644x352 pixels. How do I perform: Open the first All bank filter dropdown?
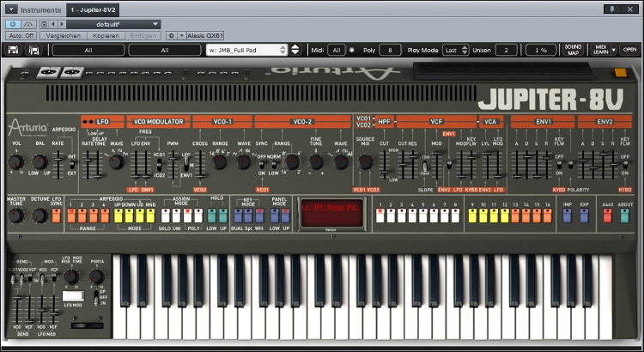(88, 50)
